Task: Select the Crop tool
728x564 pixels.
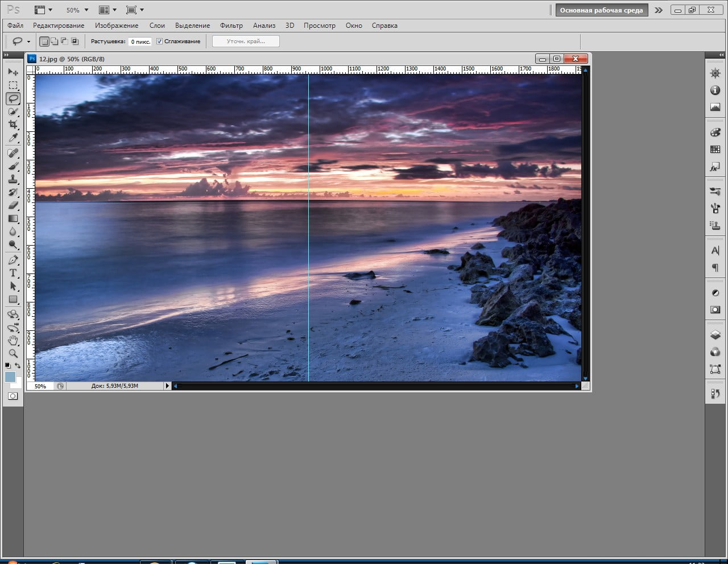Action: [x=13, y=125]
